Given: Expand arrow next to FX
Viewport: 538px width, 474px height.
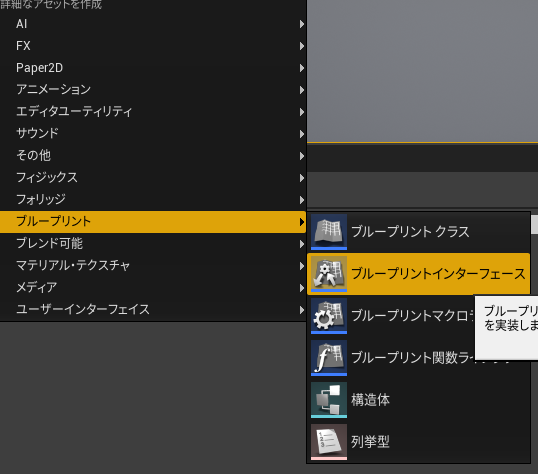Looking at the screenshot, I should tap(302, 46).
